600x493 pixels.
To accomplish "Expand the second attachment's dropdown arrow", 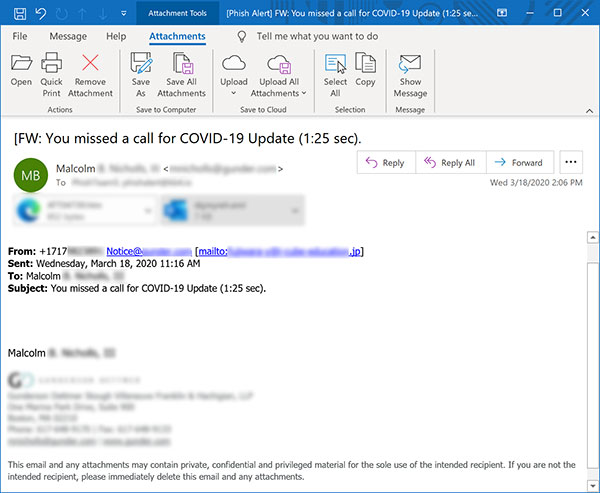I will 295,211.
